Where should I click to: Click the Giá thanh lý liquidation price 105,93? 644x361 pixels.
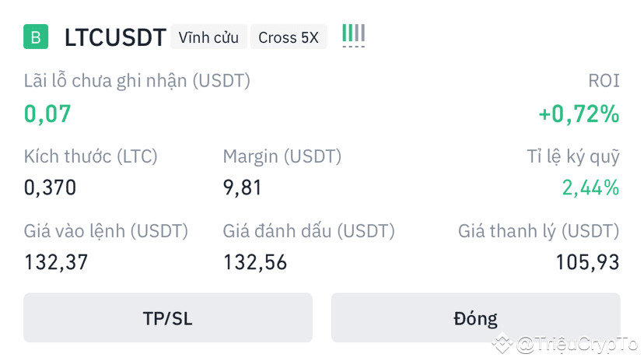point(587,262)
